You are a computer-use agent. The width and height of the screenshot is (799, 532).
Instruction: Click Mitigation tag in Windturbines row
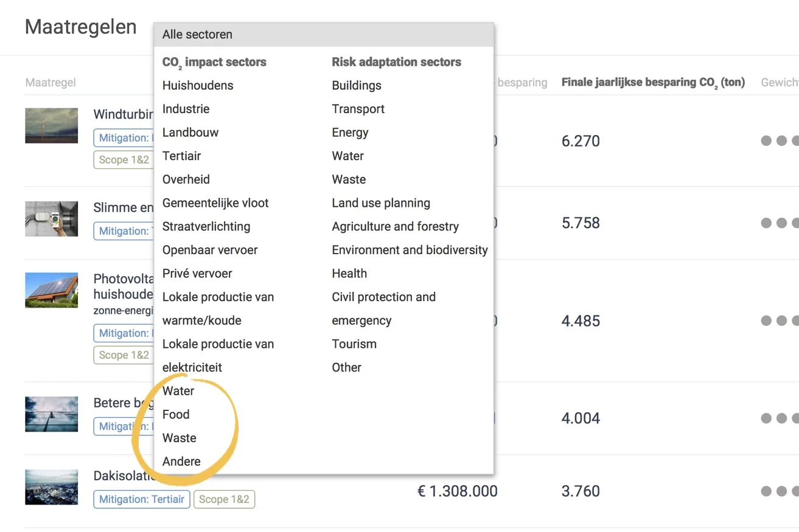[124, 138]
